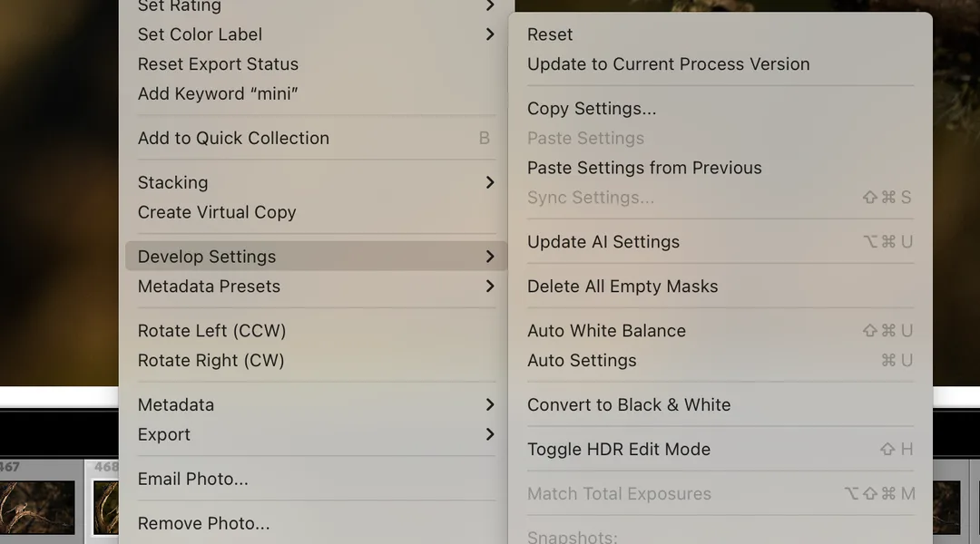Expand the Metadata Presets submenu arrow
980x544 pixels.
(x=490, y=286)
